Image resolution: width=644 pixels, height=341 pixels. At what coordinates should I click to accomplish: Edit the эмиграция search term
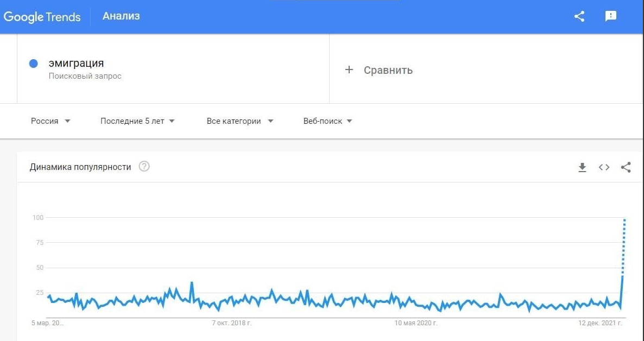point(76,64)
